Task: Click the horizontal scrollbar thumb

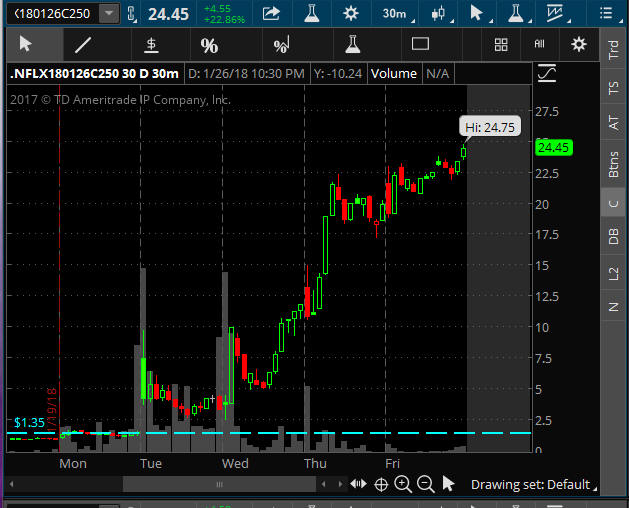Action: click(x=219, y=484)
